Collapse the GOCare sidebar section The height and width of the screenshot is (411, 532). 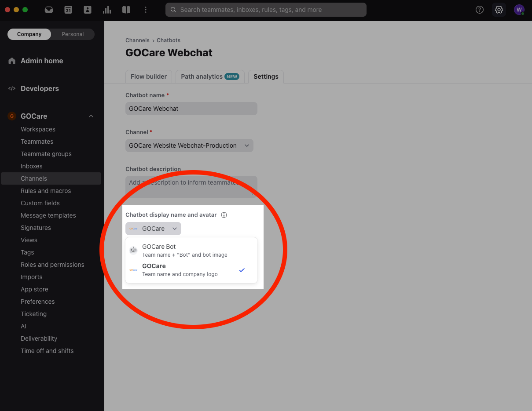click(x=91, y=116)
